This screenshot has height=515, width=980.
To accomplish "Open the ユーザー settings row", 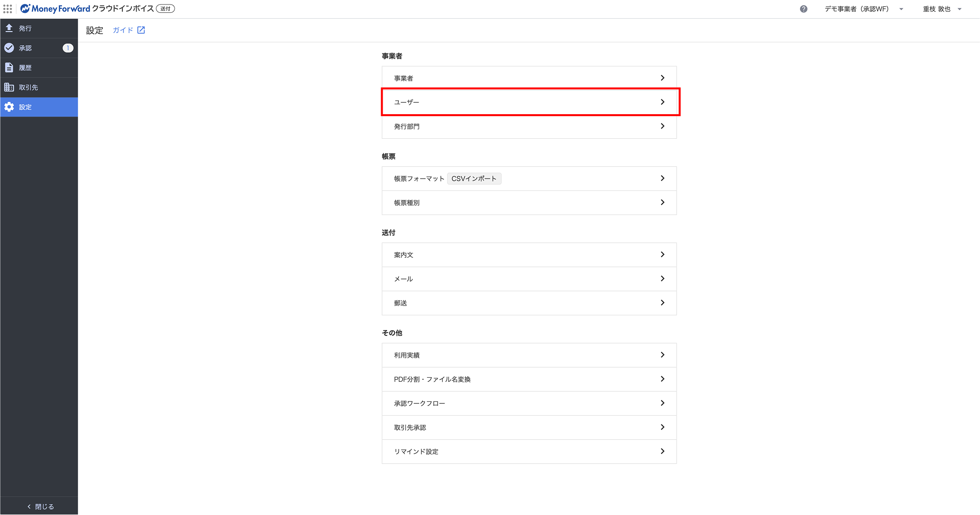I will [x=529, y=102].
